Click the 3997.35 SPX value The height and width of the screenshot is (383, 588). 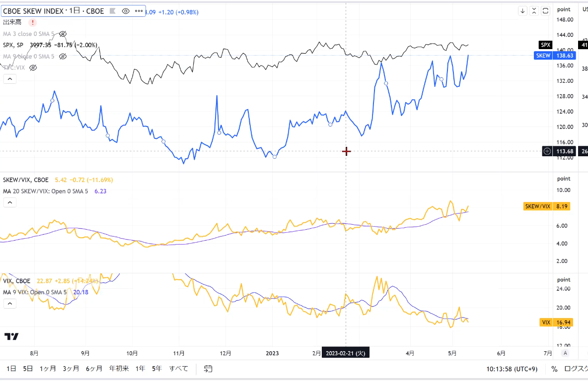pyautogui.click(x=41, y=45)
